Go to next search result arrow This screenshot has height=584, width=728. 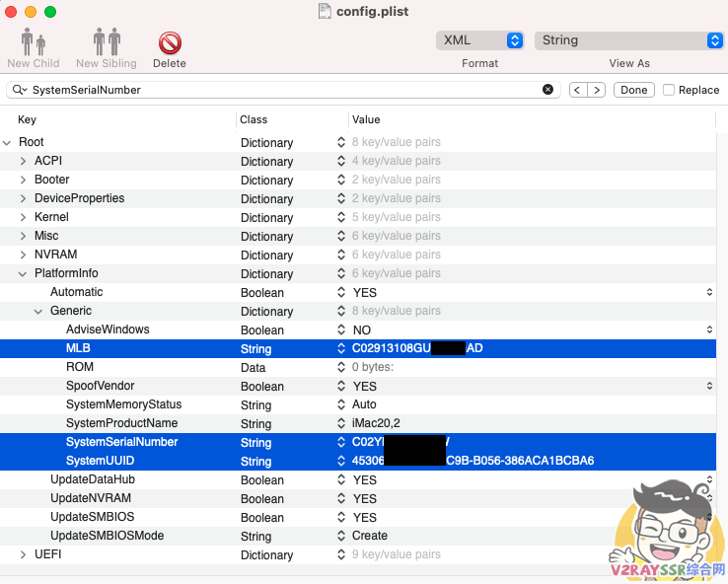597,90
